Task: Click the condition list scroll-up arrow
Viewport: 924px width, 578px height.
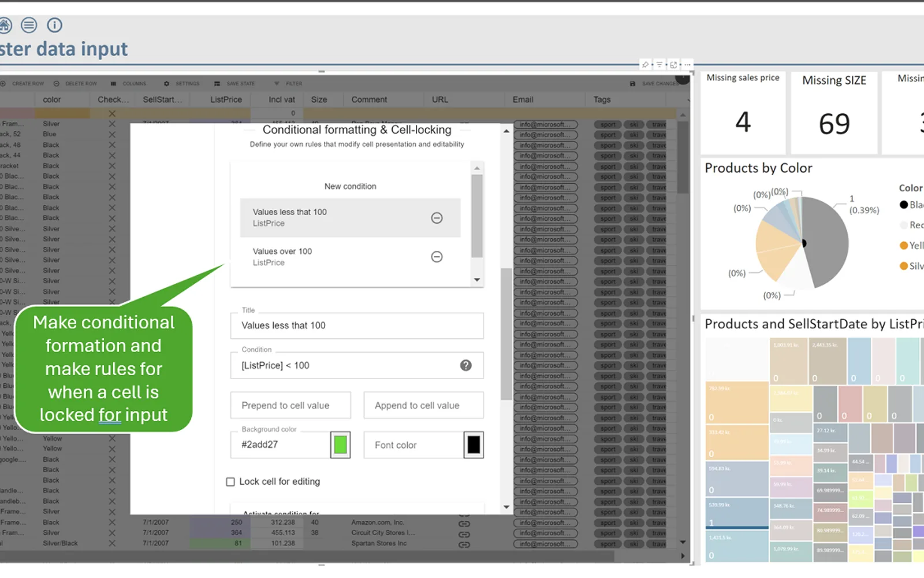Action: (x=477, y=168)
